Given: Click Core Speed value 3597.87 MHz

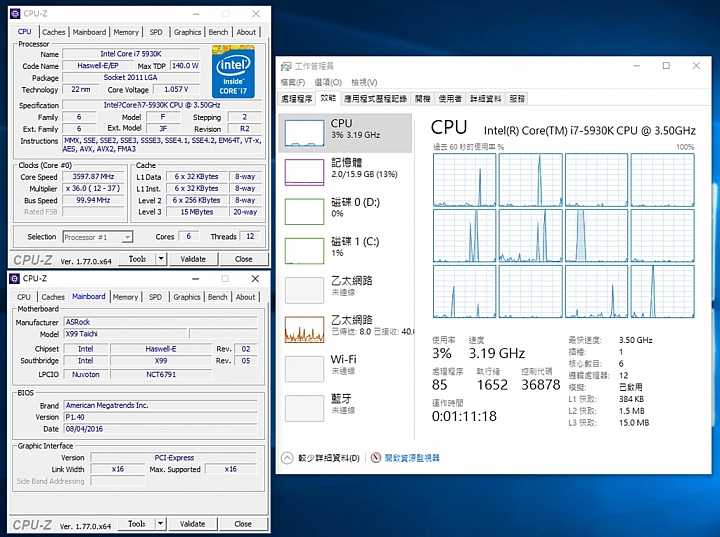Looking at the screenshot, I should 93,176.
